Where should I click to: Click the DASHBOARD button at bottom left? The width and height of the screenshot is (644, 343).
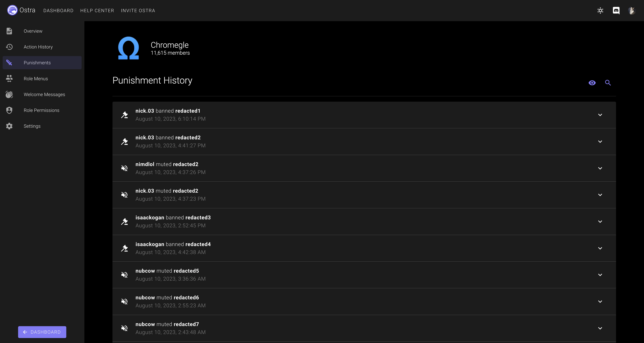(42, 332)
